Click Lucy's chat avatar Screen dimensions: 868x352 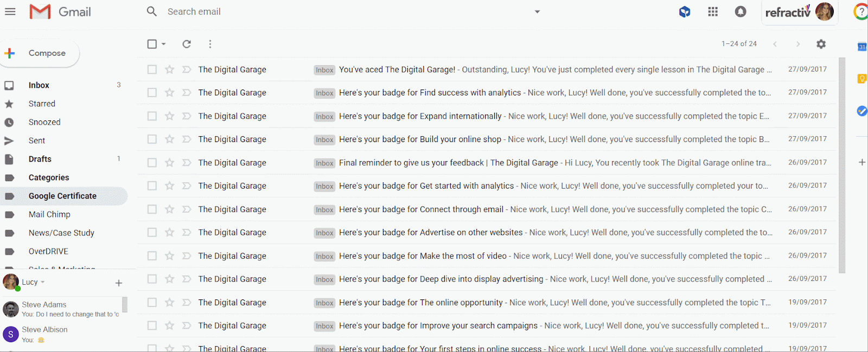[11, 282]
